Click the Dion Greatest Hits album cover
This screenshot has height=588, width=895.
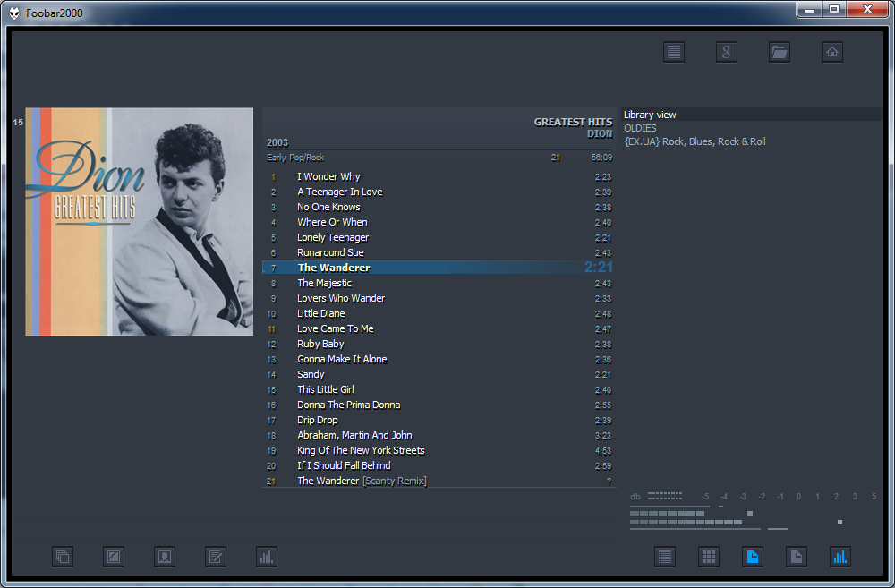[x=139, y=221]
